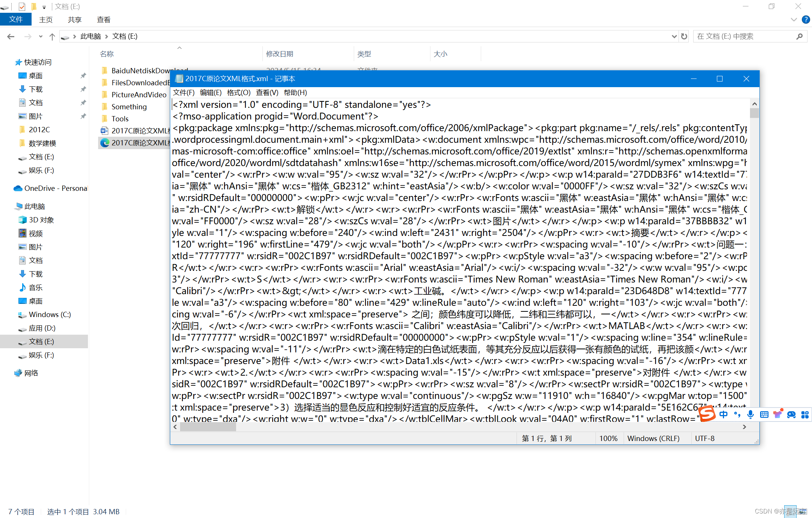Expand the Explorer ribbon chevron
Viewport: 812px width, 518px height.
coord(794,20)
